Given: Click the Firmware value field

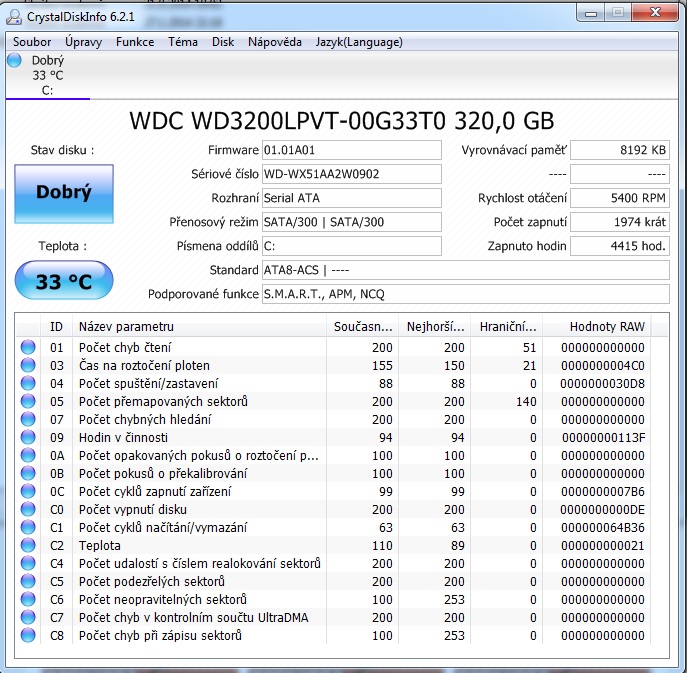Looking at the screenshot, I should click(350, 150).
